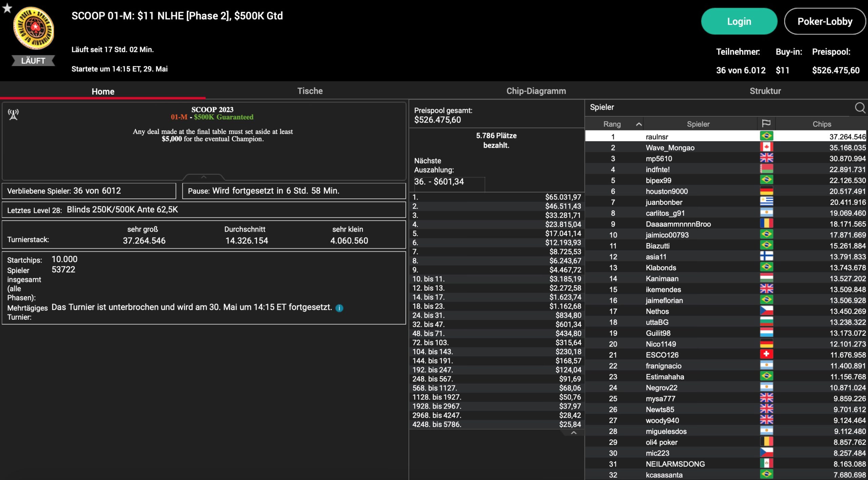Click the blue info icon by multi-day text
Image resolution: width=868 pixels, height=480 pixels.
pos(339,308)
